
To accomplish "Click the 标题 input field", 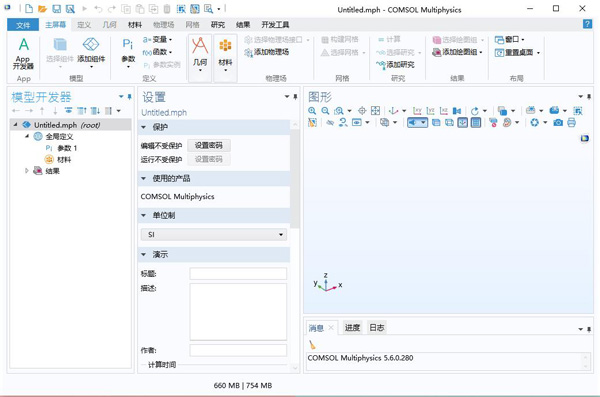I will (238, 273).
